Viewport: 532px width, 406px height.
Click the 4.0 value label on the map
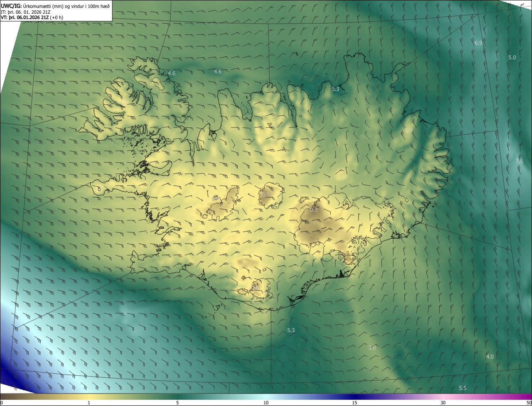click(x=490, y=357)
